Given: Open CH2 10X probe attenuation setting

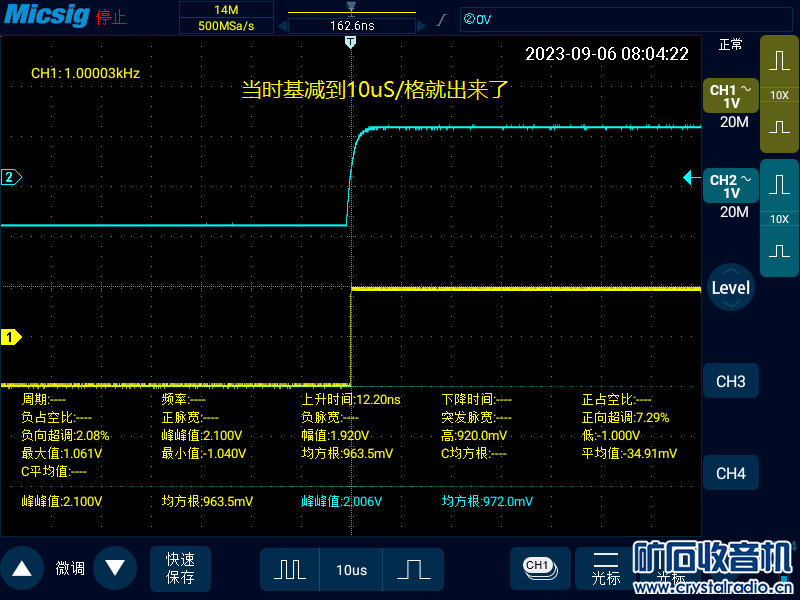Looking at the screenshot, I should coord(779,219).
